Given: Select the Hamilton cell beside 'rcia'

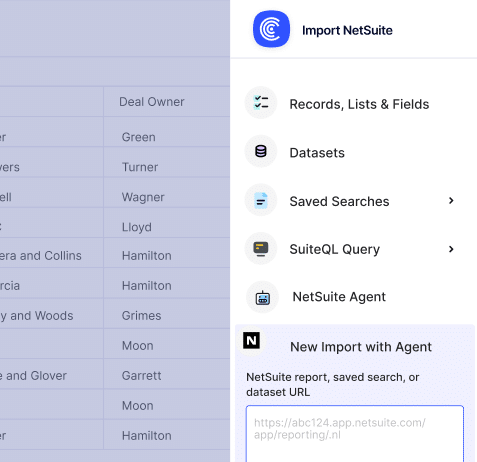Looking at the screenshot, I should tap(167, 283).
